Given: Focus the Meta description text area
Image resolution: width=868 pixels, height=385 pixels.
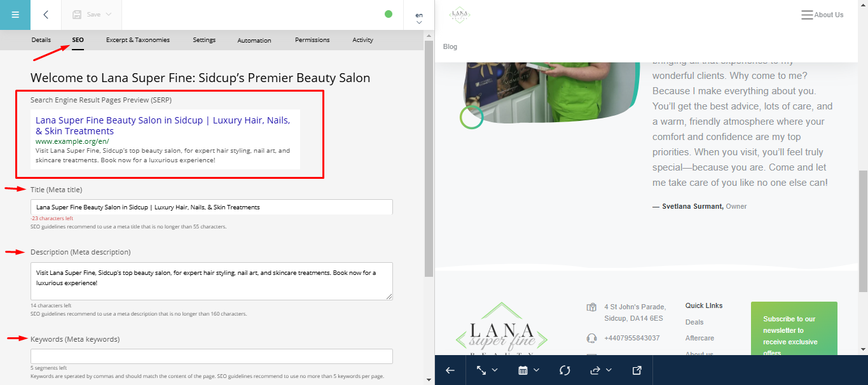Looking at the screenshot, I should (211, 281).
